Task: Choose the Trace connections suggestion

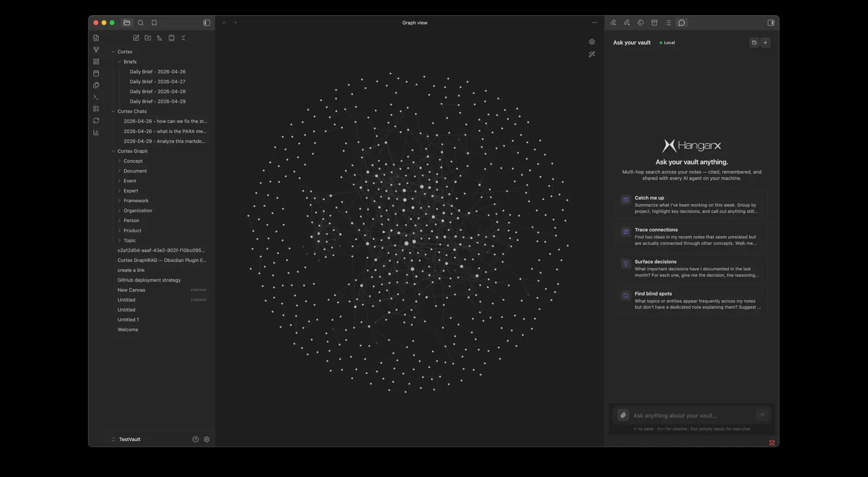Action: click(x=692, y=237)
